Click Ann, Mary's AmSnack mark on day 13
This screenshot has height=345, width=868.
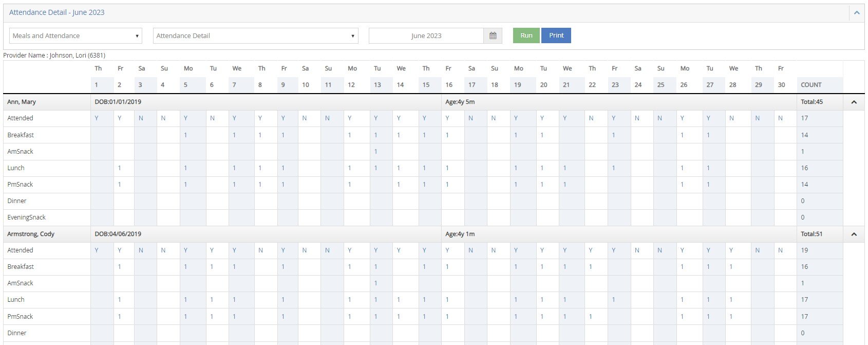(376, 152)
